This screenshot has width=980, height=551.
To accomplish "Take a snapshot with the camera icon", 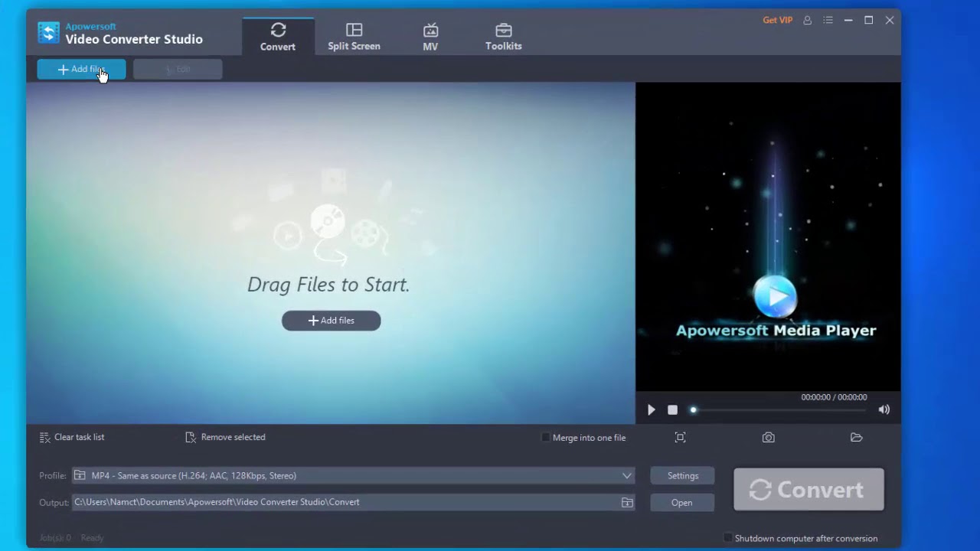I will click(768, 438).
